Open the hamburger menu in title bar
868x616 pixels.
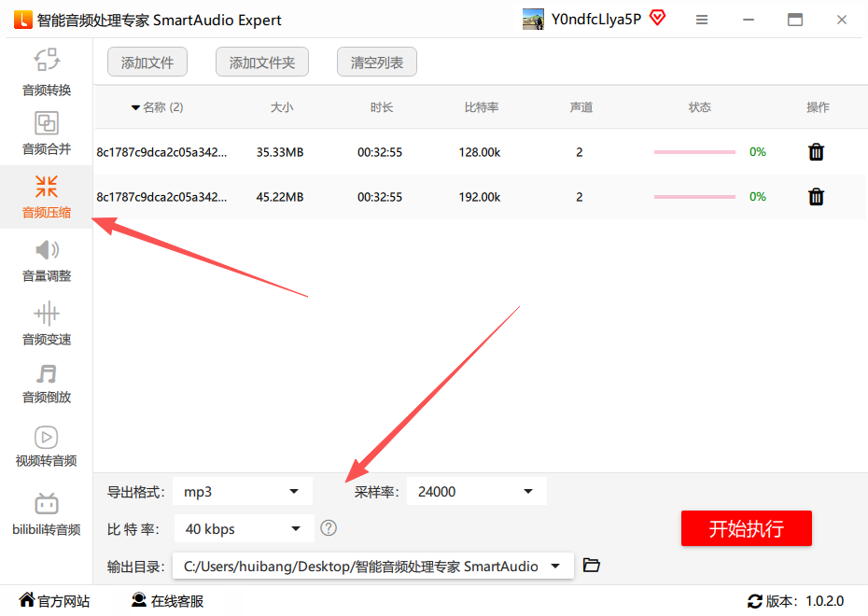(702, 20)
